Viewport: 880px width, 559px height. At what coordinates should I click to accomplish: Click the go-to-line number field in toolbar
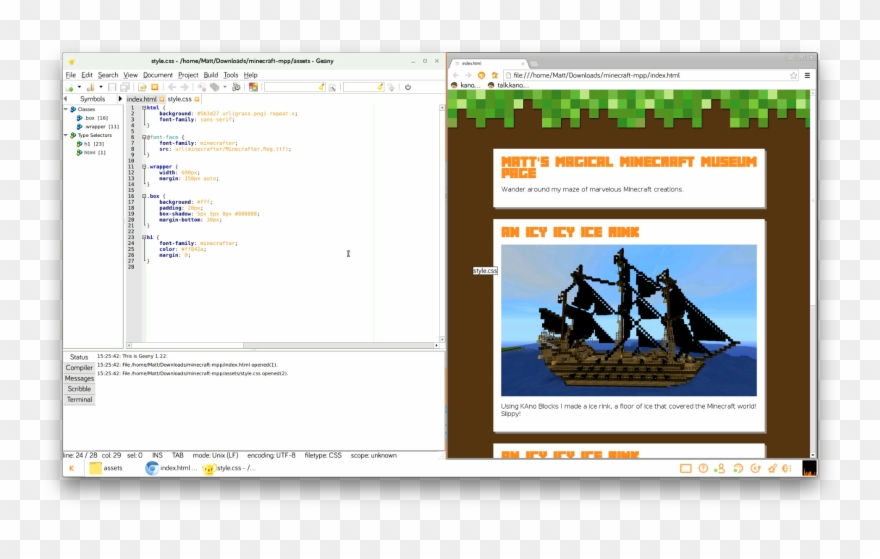pyautogui.click(x=364, y=87)
